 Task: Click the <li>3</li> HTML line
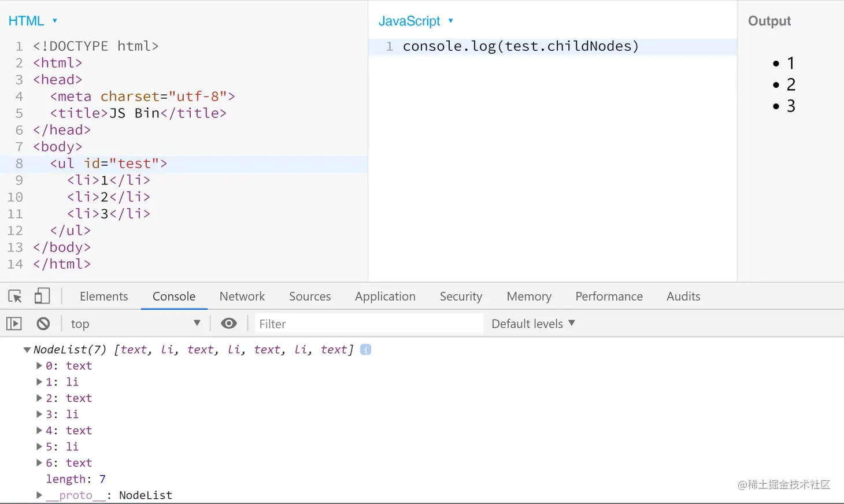click(x=109, y=214)
